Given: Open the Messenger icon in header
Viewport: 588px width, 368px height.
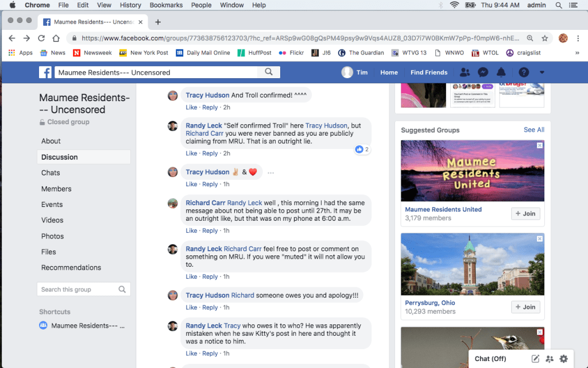Looking at the screenshot, I should tap(483, 72).
